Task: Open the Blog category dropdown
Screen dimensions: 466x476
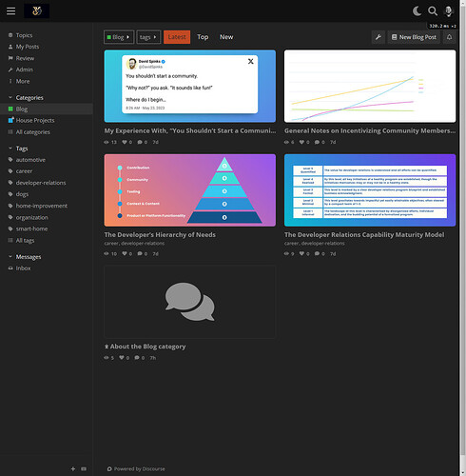Action: pos(119,37)
